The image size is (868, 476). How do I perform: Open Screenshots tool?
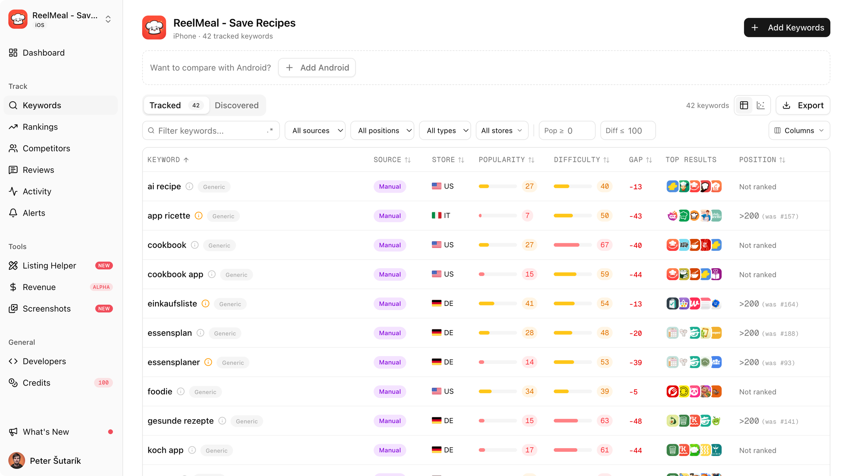tap(60, 309)
